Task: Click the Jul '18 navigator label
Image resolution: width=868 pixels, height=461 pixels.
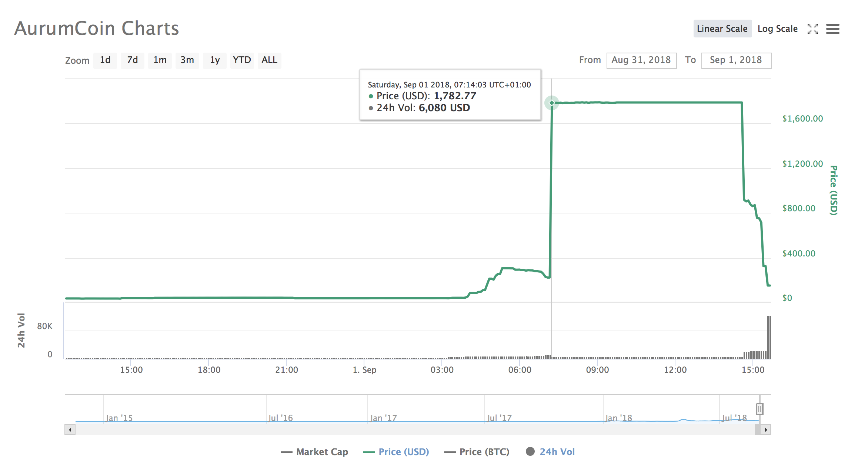Action: [x=734, y=418]
